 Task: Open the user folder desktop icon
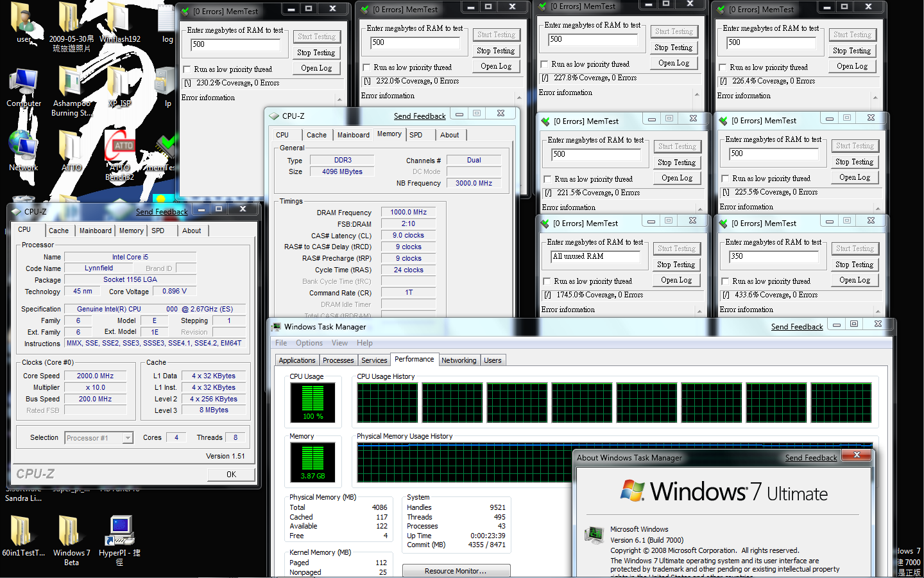(24, 21)
